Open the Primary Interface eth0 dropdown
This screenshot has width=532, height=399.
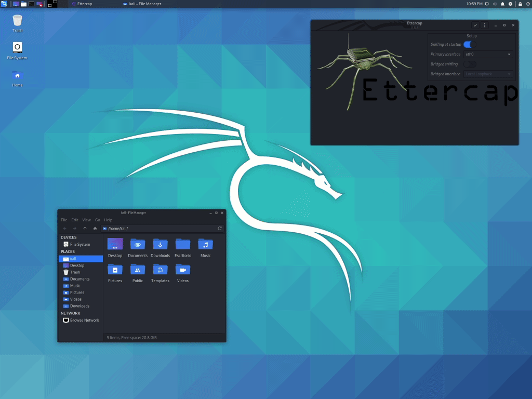pos(488,54)
